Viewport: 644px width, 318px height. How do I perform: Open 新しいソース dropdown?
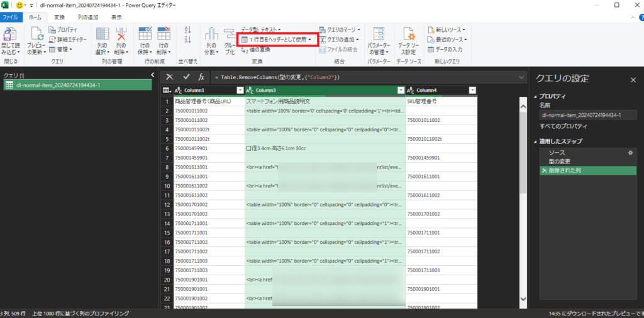pos(446,30)
